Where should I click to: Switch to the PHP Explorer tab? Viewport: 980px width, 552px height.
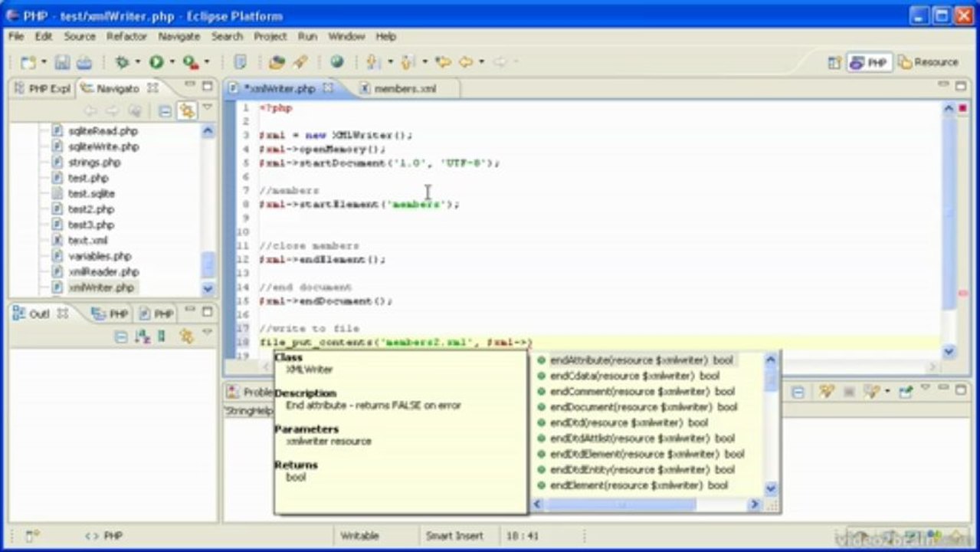pos(43,89)
